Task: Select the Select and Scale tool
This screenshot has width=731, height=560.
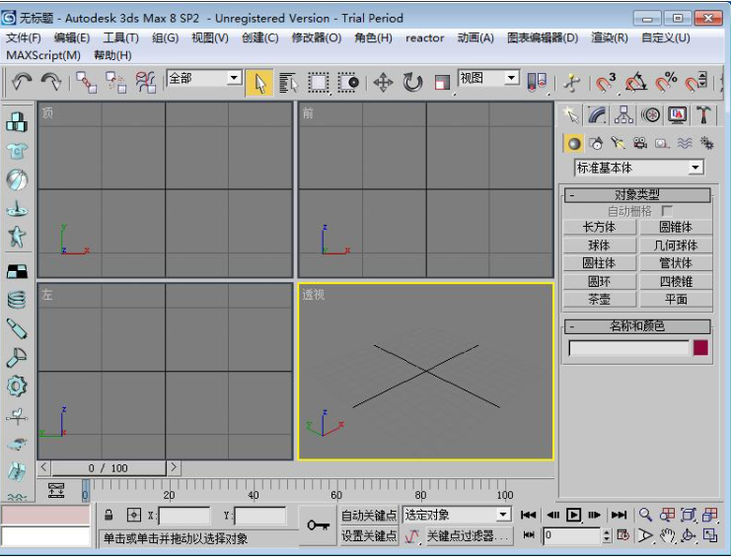Action: point(442,83)
